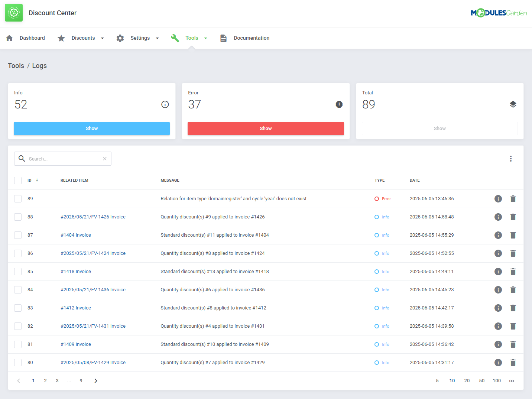The width and height of the screenshot is (532, 399).
Task: Expand the Discounts dropdown menu
Action: coord(103,38)
